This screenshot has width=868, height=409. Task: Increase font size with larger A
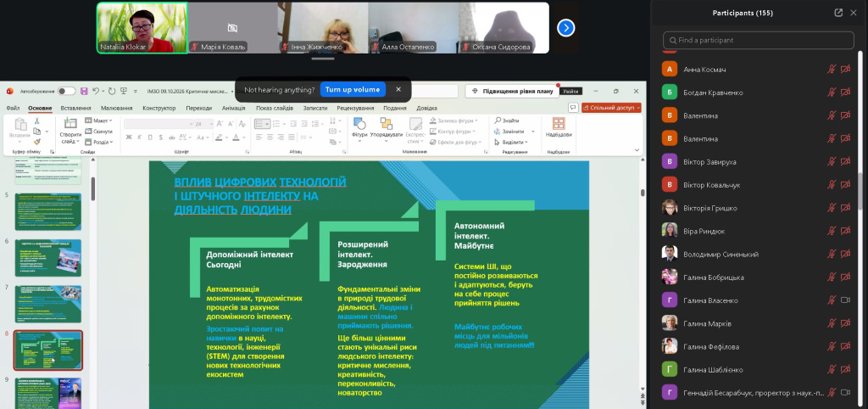click(220, 124)
